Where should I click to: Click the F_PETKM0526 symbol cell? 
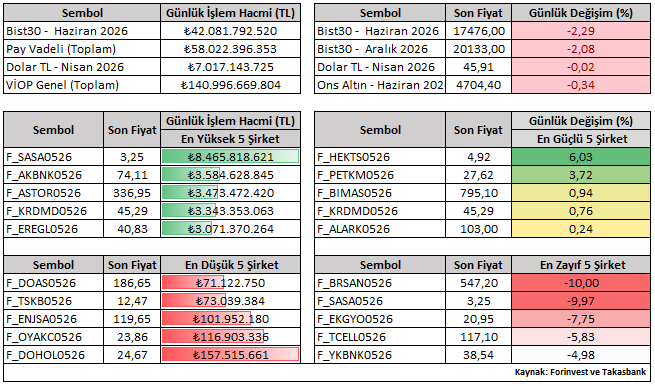coord(380,175)
